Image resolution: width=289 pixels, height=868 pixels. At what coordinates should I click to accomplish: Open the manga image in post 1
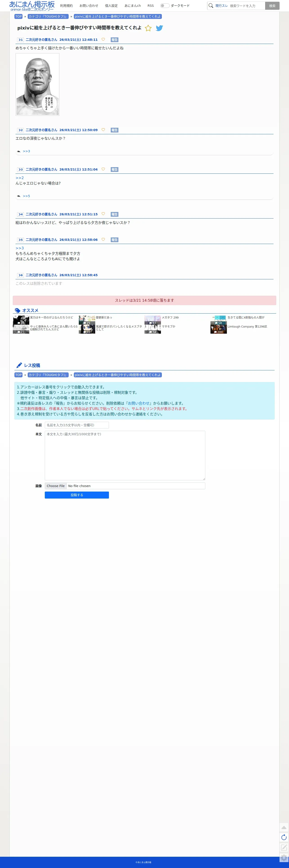tap(37, 84)
